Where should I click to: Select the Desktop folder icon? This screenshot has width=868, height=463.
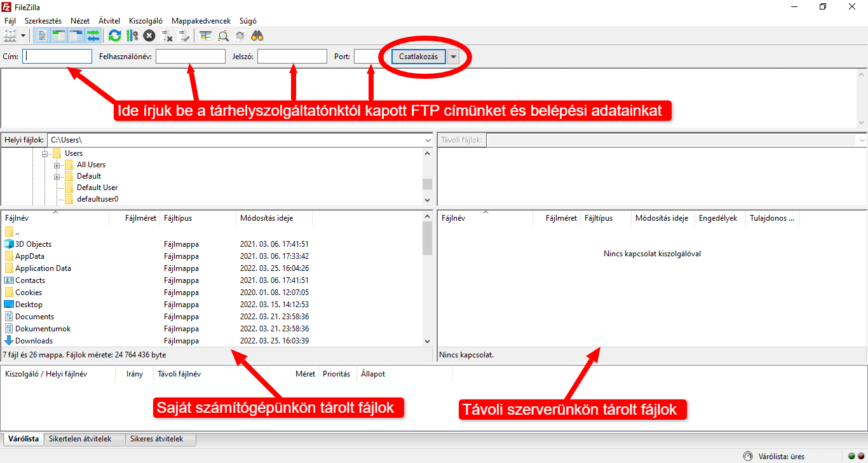pyautogui.click(x=9, y=305)
